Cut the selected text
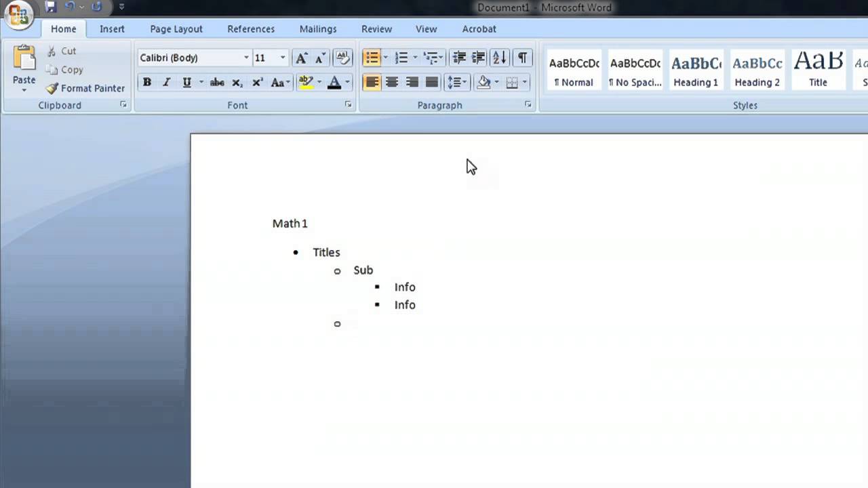The image size is (868, 488). tap(61, 51)
